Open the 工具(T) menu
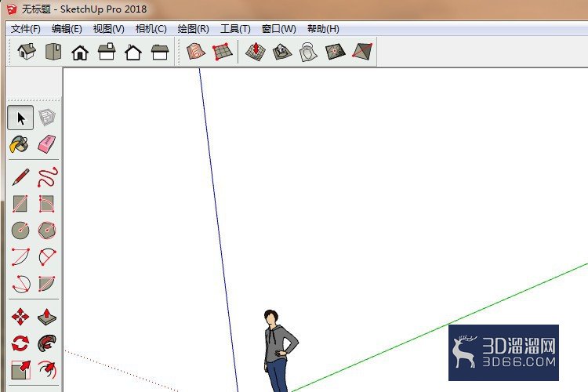Screen dimensions: 588x392 [x=235, y=29]
